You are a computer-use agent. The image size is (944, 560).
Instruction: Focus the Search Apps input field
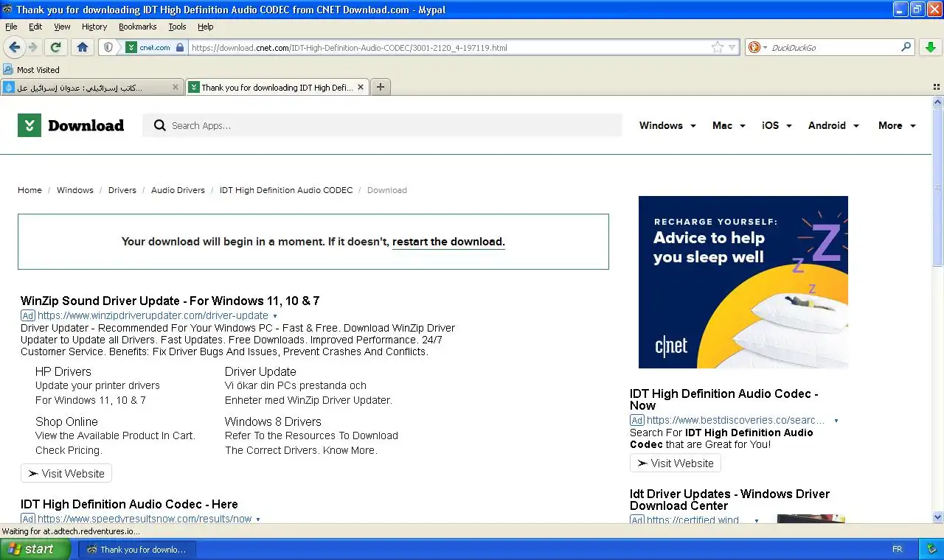(x=382, y=125)
